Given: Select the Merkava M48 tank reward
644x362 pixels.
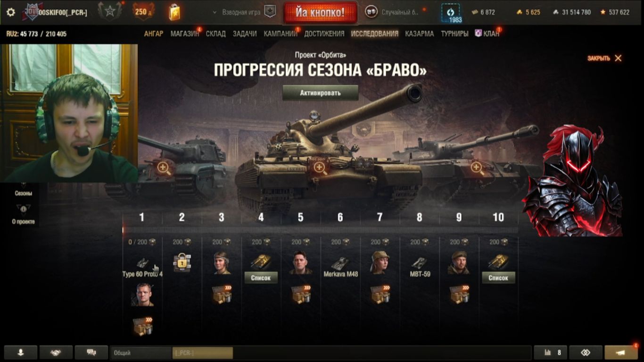Looking at the screenshot, I should pyautogui.click(x=340, y=268).
